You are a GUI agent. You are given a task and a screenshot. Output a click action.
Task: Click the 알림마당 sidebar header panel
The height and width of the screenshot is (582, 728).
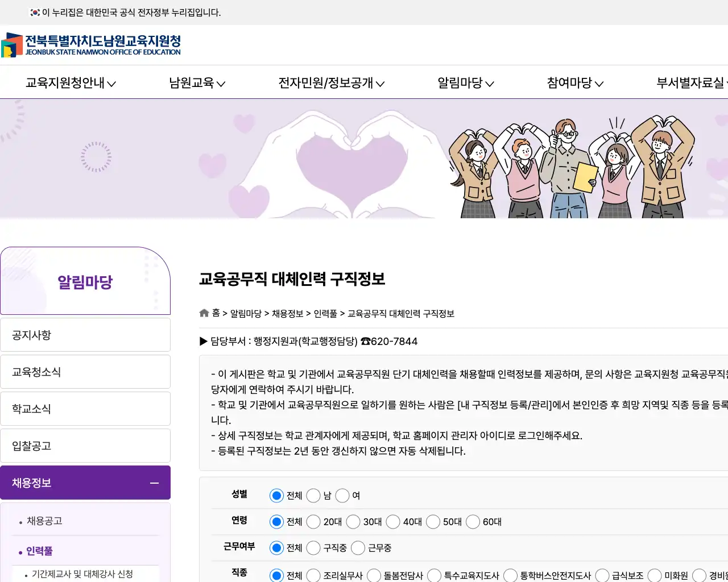[85, 281]
